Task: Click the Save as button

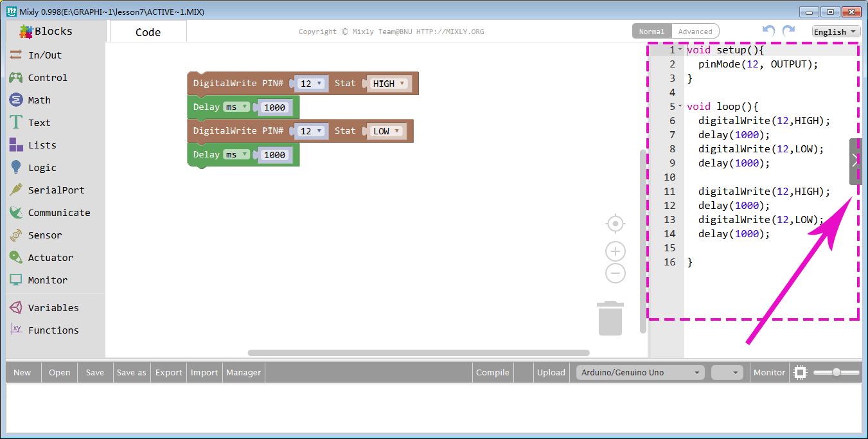Action: pos(132,373)
